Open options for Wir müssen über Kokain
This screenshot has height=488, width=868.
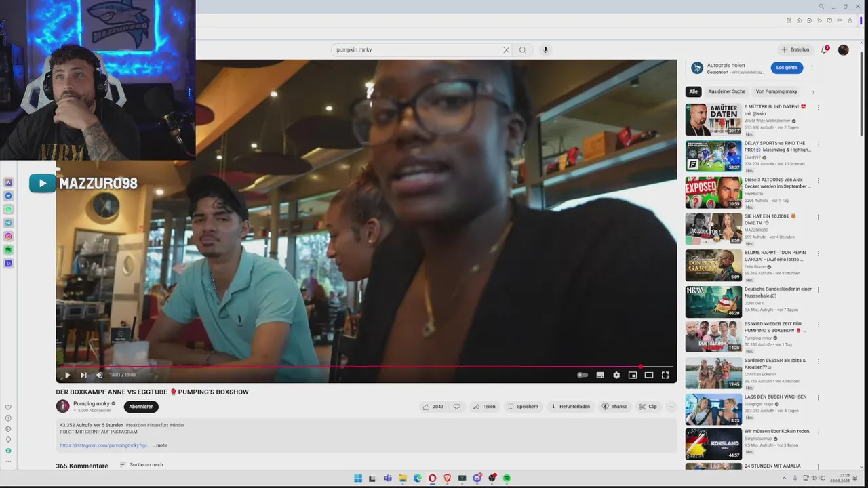pyautogui.click(x=818, y=431)
